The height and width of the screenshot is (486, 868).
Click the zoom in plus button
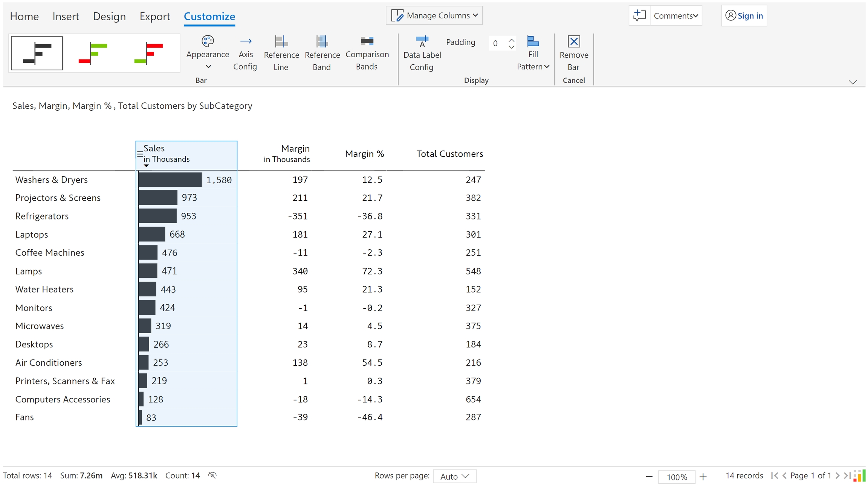703,477
